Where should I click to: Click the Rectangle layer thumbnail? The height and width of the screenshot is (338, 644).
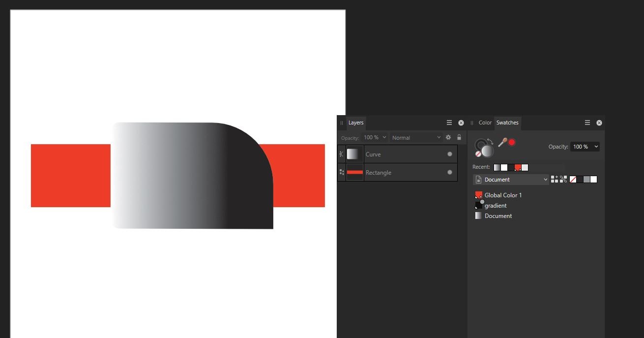[354, 172]
